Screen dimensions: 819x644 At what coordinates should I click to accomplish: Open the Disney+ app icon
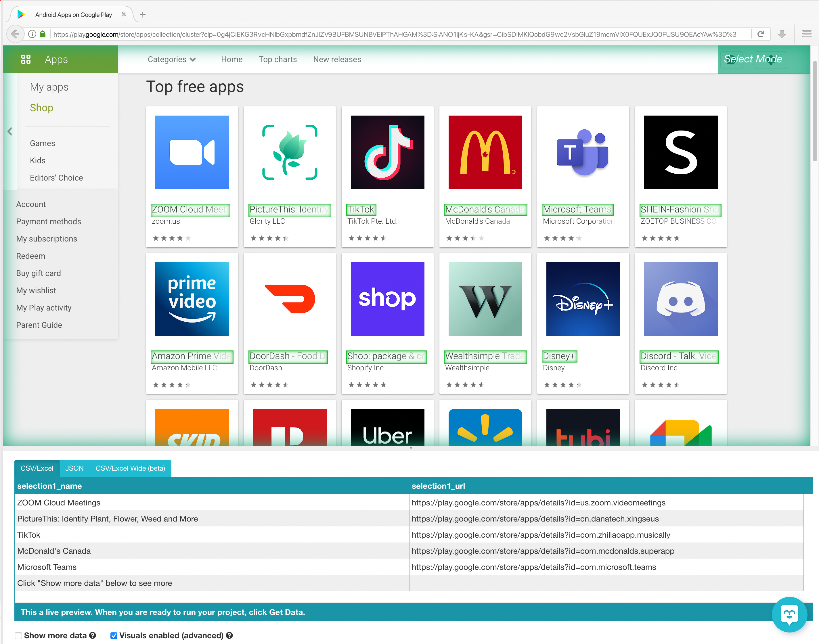[583, 299]
